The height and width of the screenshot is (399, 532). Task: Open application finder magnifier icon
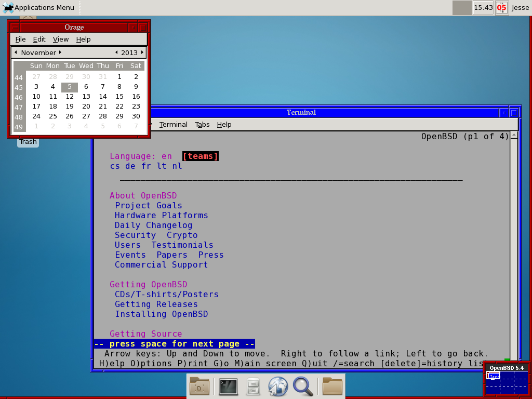tap(303, 386)
